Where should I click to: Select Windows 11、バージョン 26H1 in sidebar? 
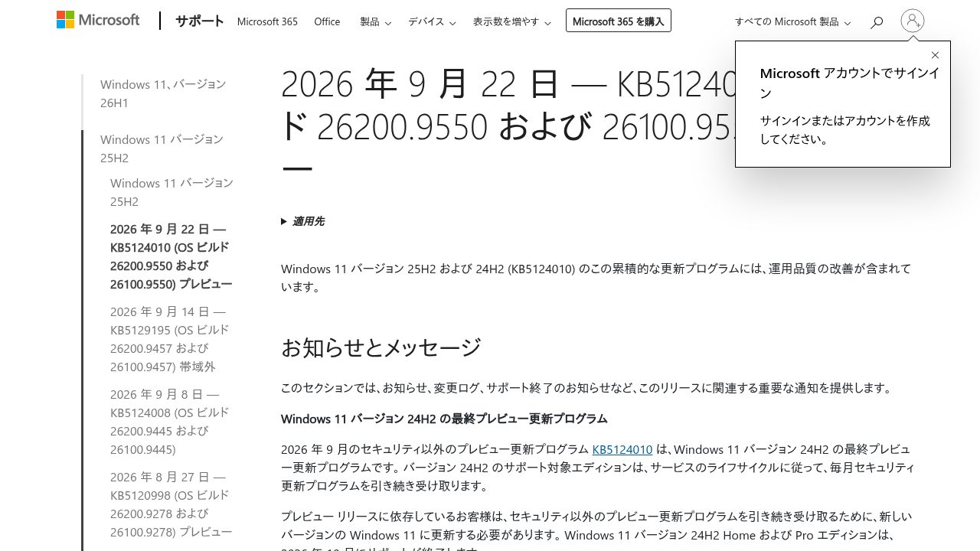[163, 93]
